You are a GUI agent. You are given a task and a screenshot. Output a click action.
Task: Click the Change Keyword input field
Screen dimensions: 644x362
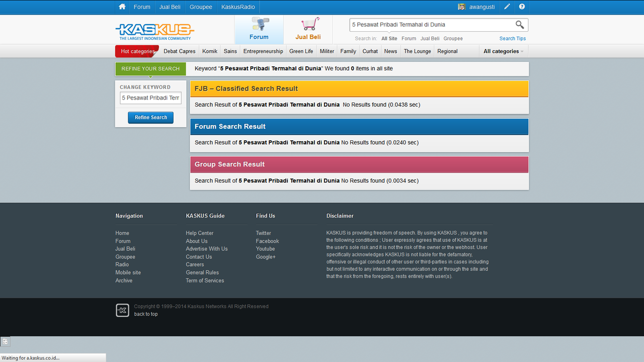point(150,98)
